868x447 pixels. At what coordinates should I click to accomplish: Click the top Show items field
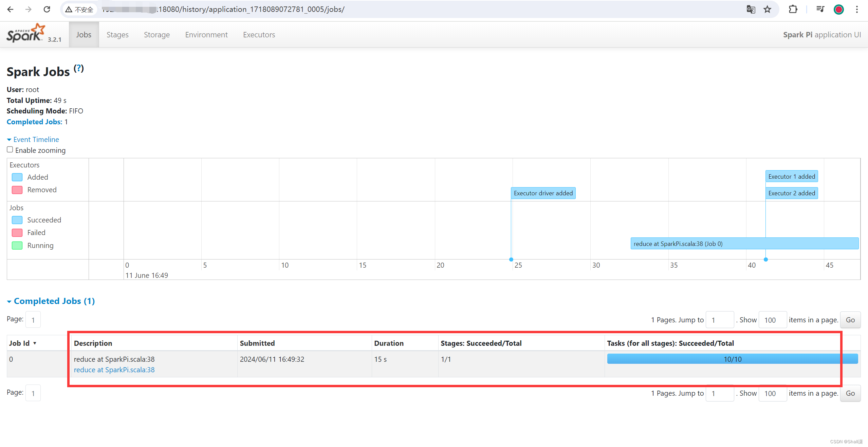point(773,320)
